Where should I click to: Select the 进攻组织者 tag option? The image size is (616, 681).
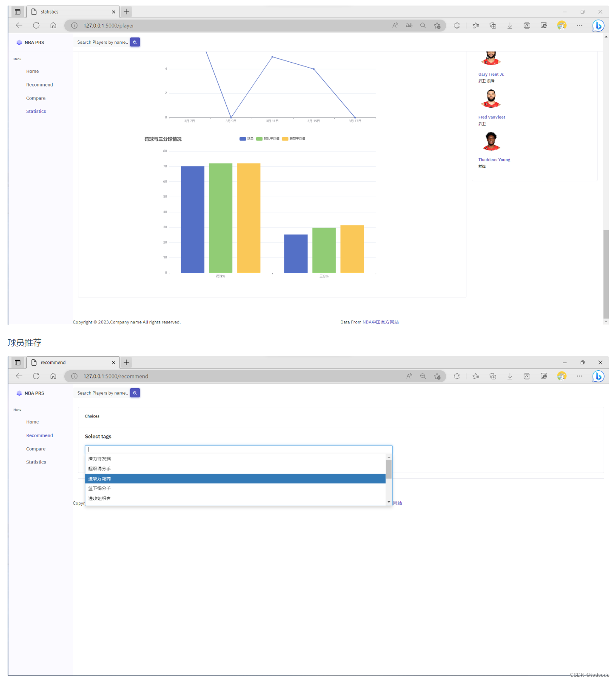235,498
